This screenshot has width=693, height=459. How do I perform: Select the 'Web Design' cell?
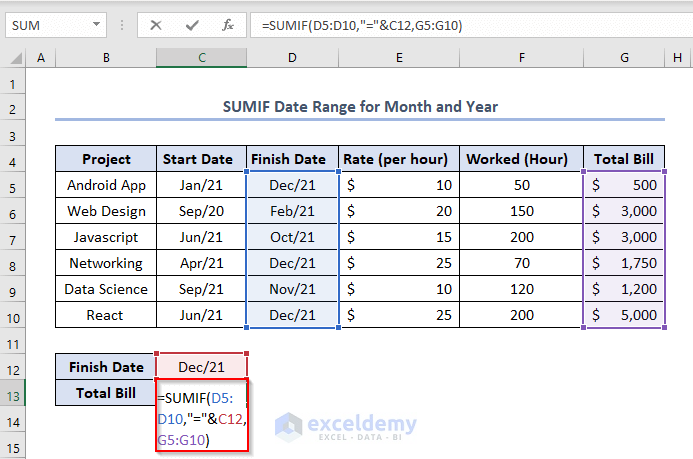tap(106, 211)
